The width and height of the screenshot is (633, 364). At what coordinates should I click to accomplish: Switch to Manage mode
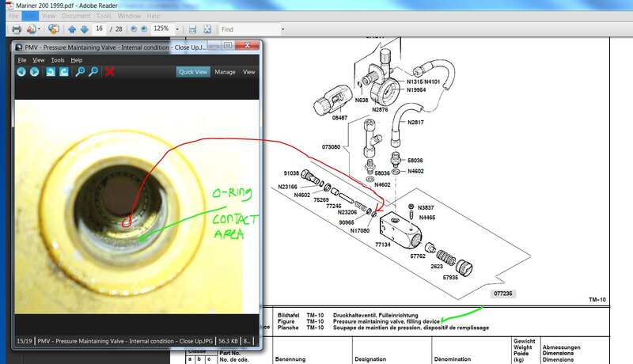point(225,72)
